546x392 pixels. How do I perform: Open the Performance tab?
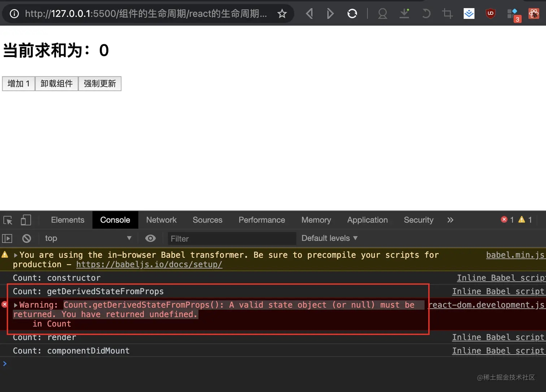click(x=262, y=220)
